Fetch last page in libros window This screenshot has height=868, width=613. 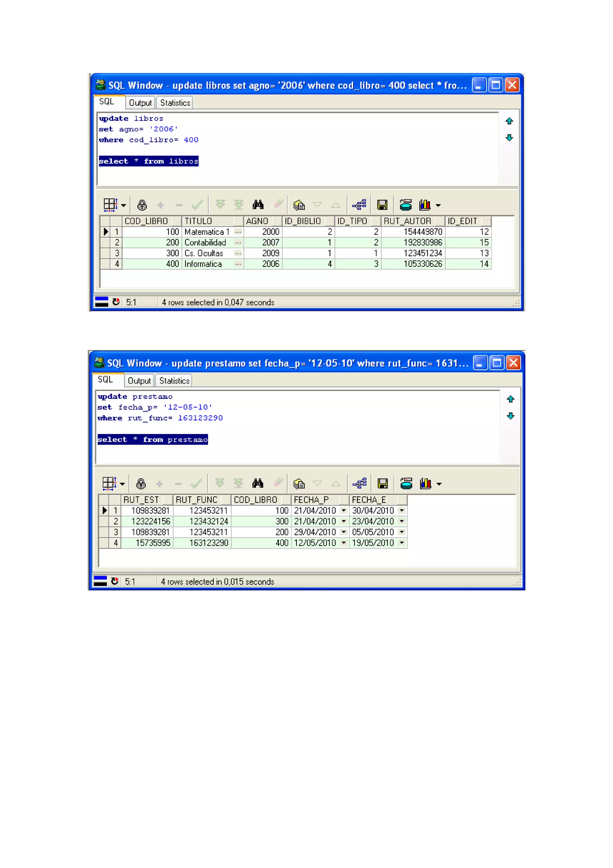pyautogui.click(x=239, y=205)
